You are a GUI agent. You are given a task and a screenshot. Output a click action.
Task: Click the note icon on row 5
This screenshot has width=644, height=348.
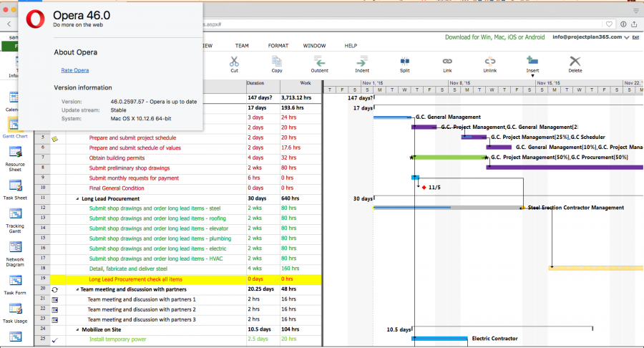click(x=54, y=138)
